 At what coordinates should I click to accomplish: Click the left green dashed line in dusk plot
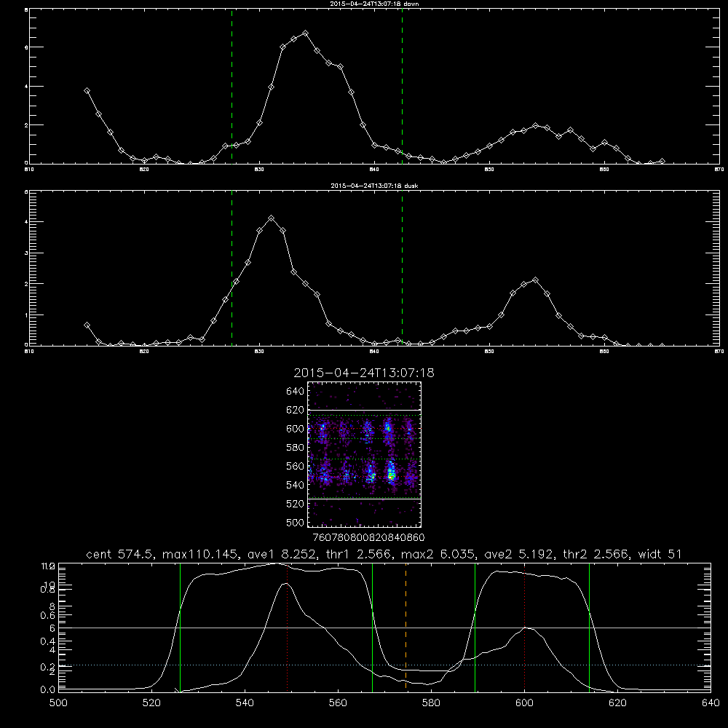(232, 269)
